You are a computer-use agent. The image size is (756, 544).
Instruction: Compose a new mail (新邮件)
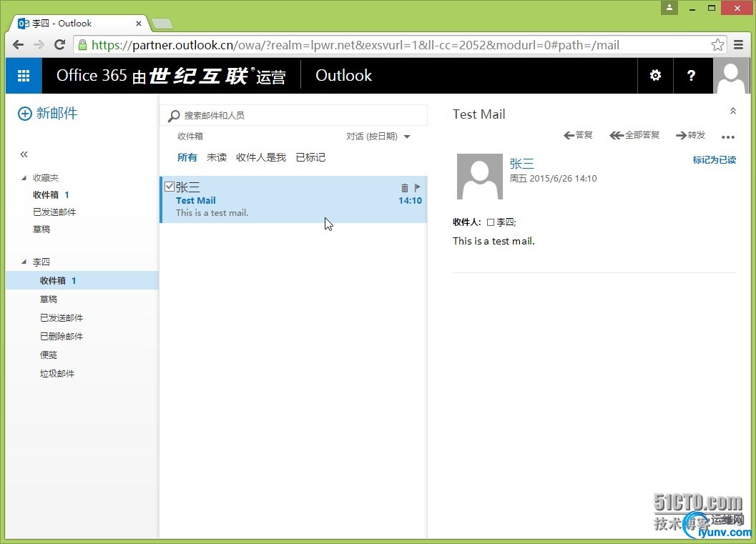[x=47, y=113]
